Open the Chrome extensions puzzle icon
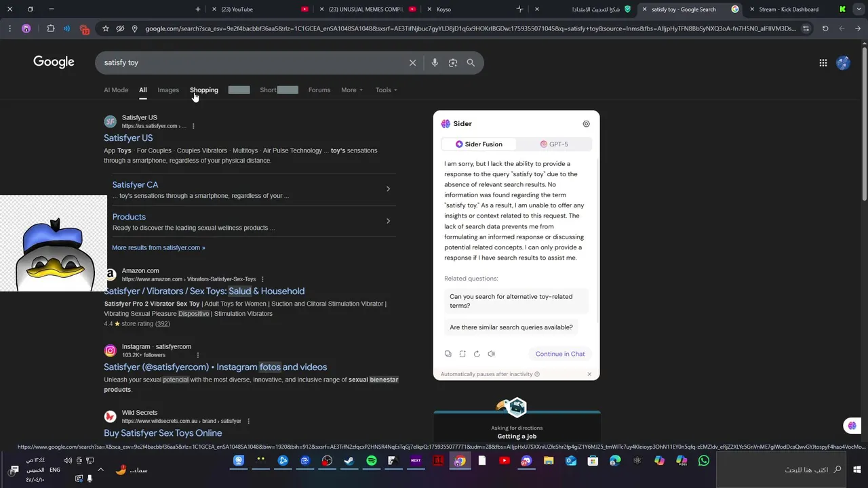This screenshot has width=868, height=488. pyautogui.click(x=51, y=28)
